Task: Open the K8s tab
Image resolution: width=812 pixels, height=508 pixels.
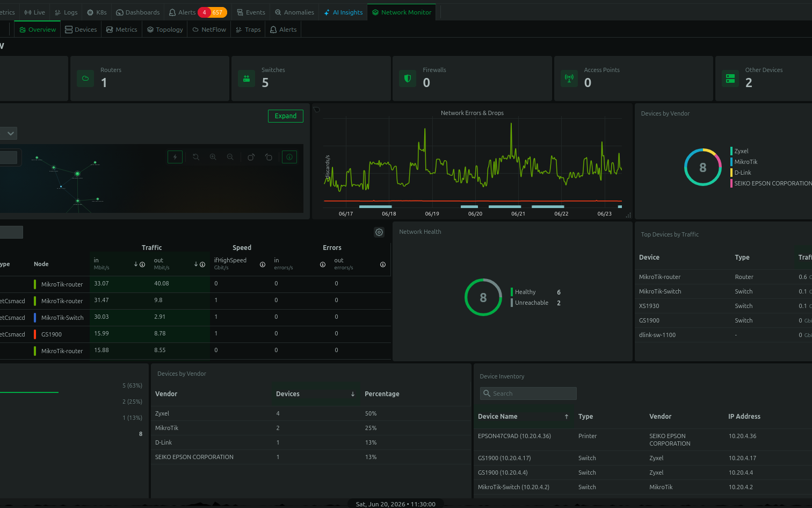Action: click(x=97, y=12)
